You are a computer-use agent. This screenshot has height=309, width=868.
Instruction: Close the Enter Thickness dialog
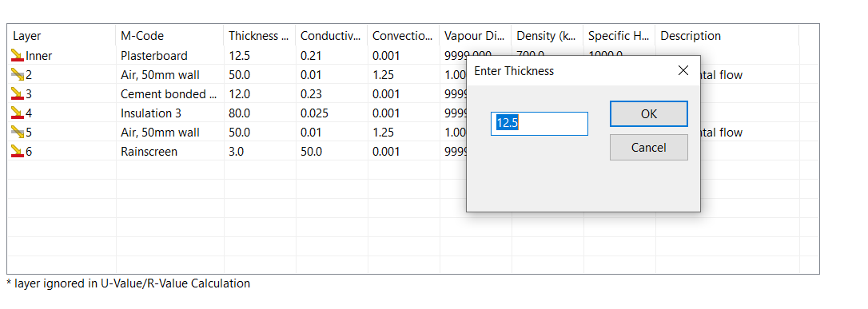point(683,70)
